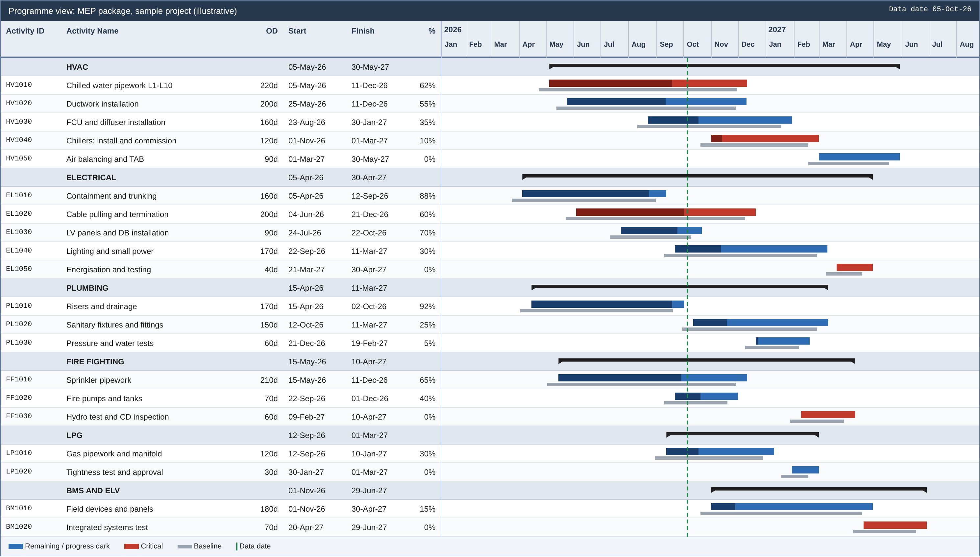
Task: Click the 'Data date 05-Oct-26' label
Action: 930,9
